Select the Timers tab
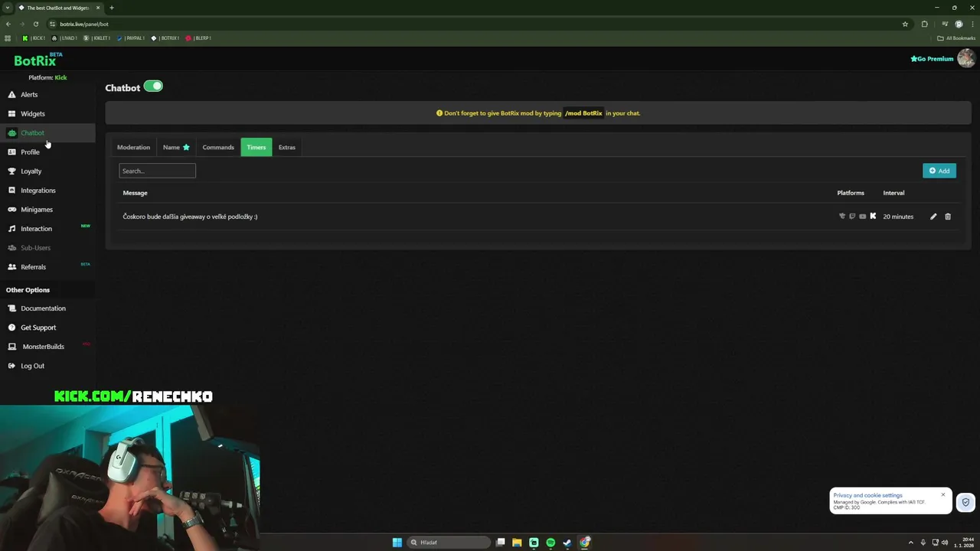 pos(256,148)
